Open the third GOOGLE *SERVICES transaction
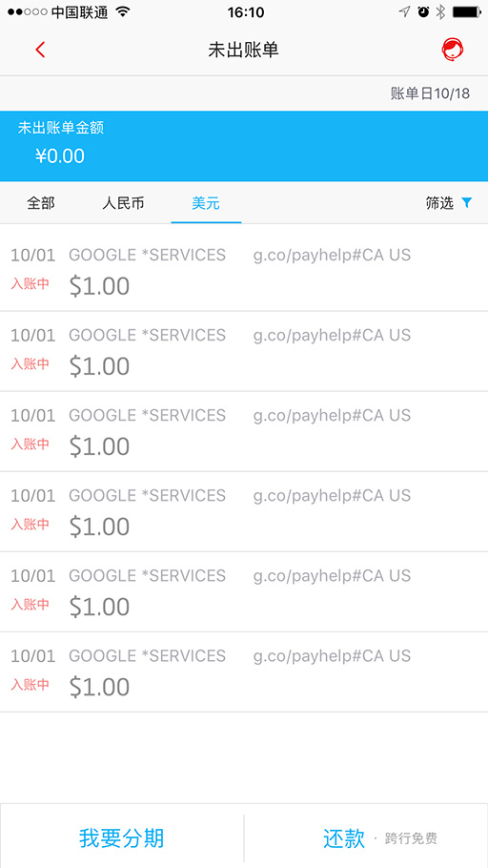 click(244, 431)
